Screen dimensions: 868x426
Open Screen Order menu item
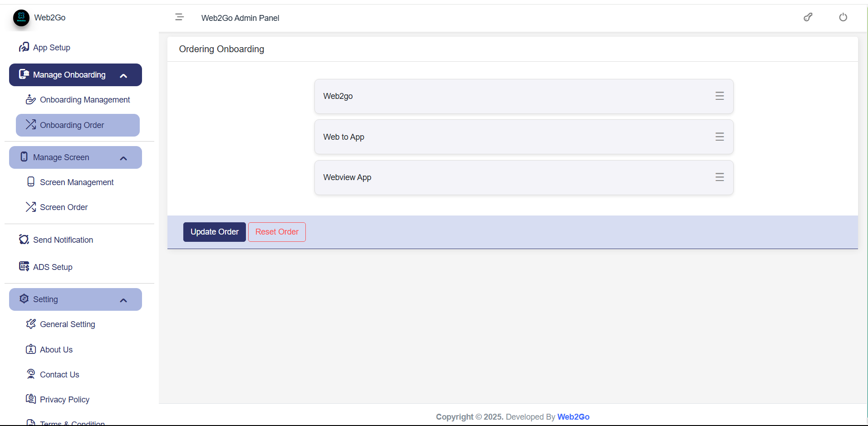(64, 207)
